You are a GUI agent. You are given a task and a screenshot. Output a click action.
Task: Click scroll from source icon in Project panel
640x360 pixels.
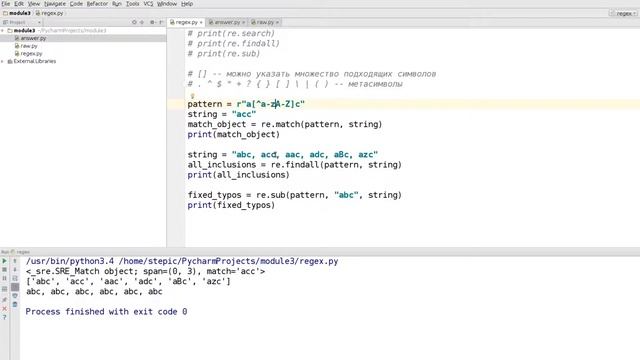(134, 22)
